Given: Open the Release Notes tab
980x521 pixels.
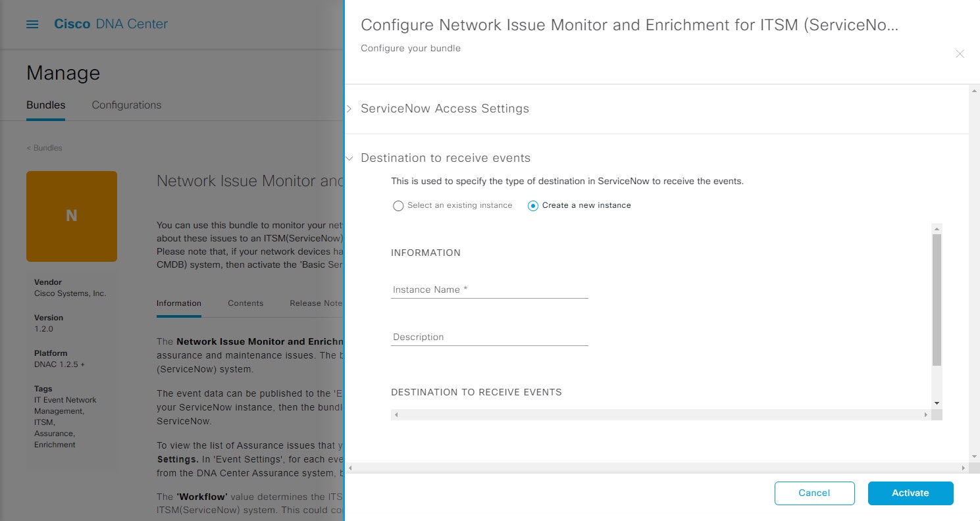Looking at the screenshot, I should point(317,303).
